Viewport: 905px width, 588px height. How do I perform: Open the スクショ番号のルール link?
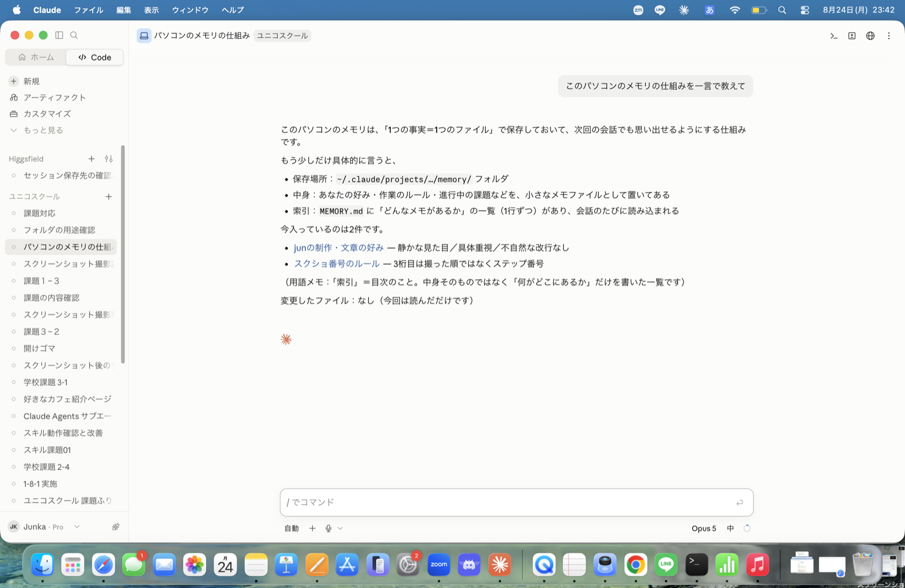pyautogui.click(x=337, y=263)
